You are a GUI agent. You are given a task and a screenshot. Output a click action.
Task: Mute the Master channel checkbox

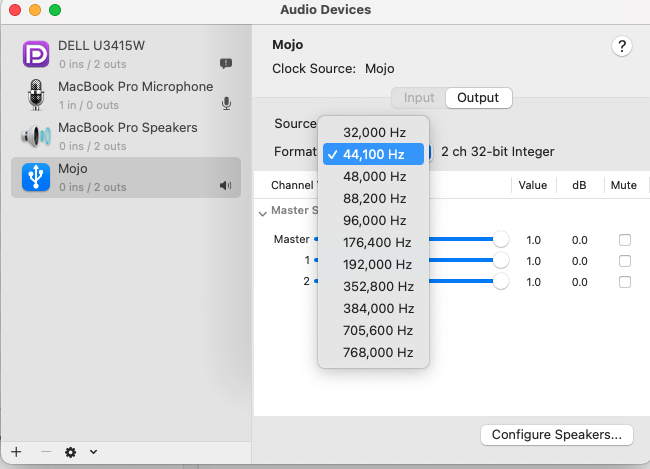[x=625, y=240]
